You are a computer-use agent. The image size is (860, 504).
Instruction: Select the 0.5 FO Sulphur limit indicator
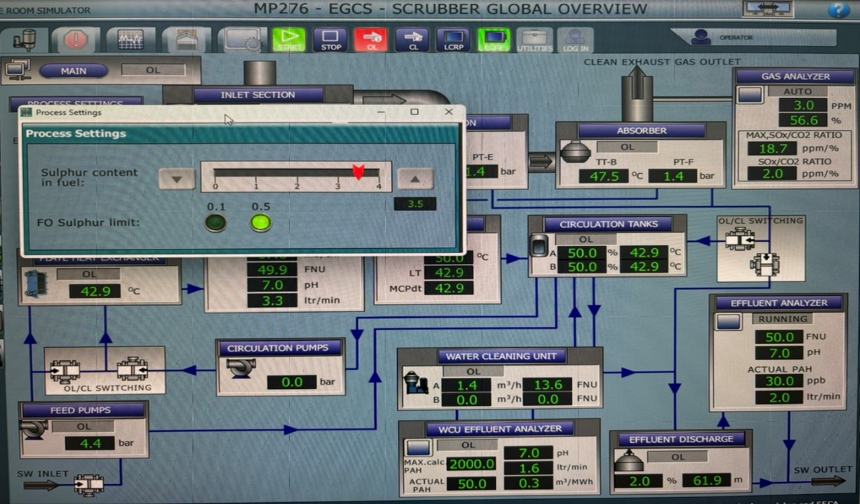pyautogui.click(x=261, y=223)
